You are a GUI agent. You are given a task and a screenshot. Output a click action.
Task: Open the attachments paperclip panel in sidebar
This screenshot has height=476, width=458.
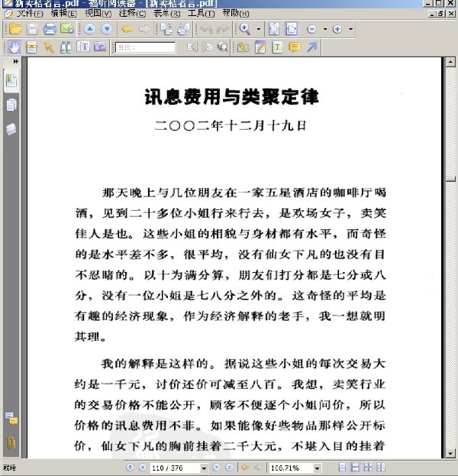(x=11, y=442)
